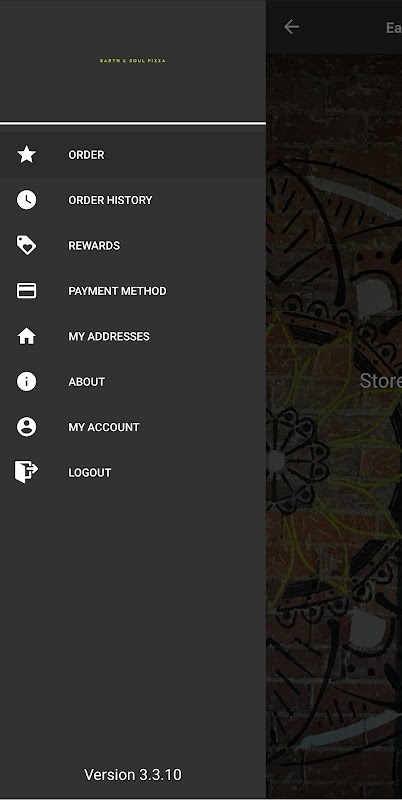Click the info circle About icon
Screen dimensions: 402x800
click(x=27, y=382)
